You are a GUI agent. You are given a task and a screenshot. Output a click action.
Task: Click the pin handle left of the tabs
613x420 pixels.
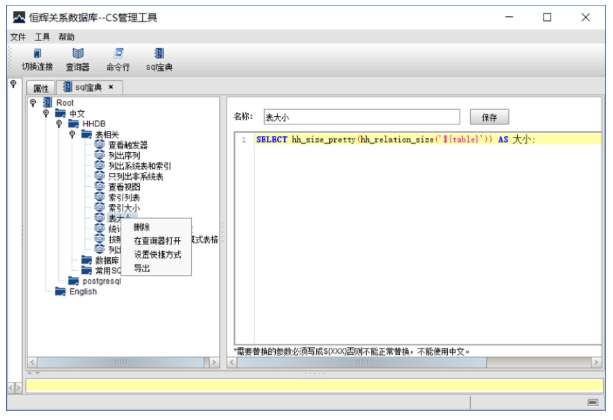13,84
